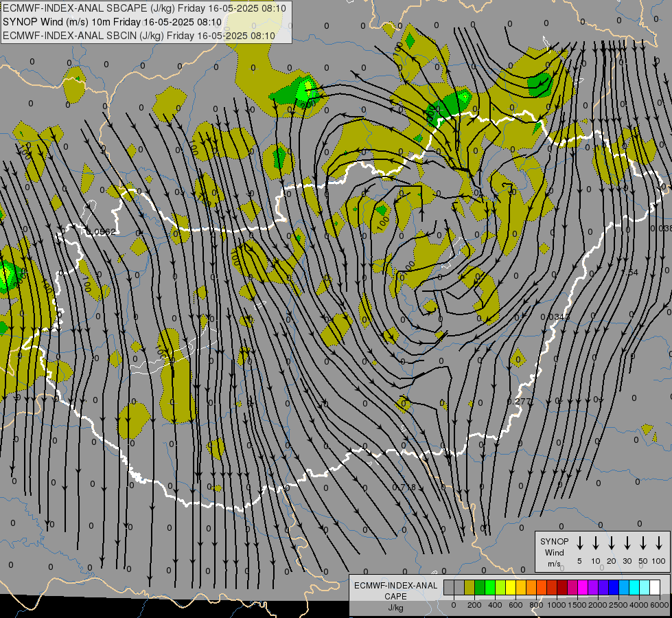
Task: Click the 0.0343 value on the map
Action: coord(555,317)
